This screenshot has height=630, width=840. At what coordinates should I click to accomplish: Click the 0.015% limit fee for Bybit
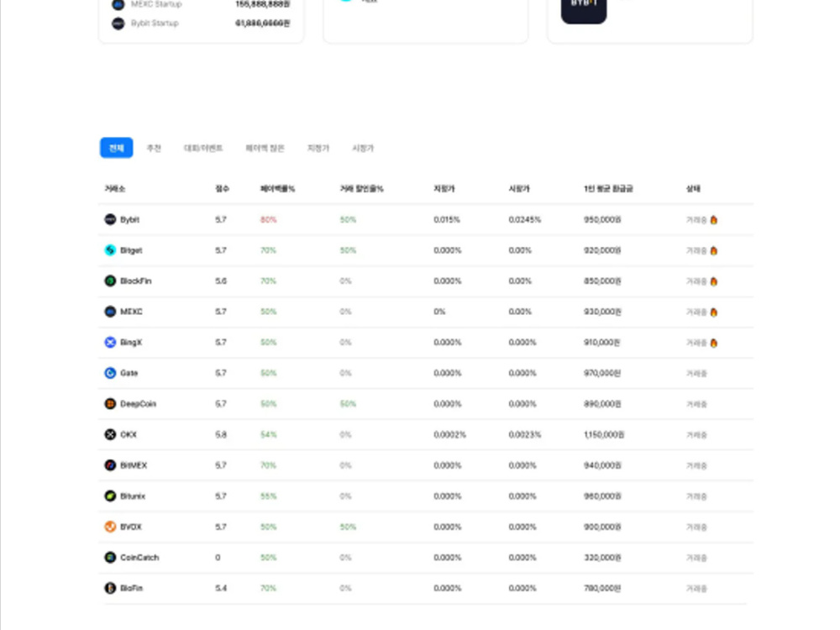click(447, 219)
